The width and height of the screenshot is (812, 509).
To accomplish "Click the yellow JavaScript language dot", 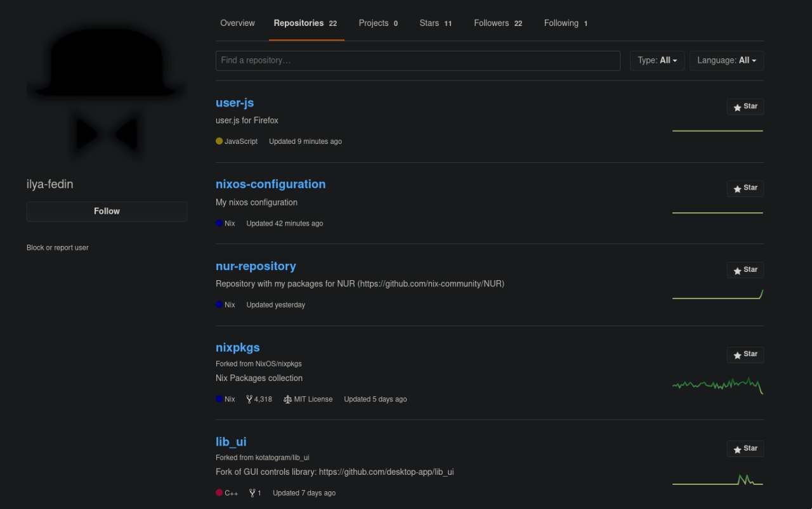I will click(219, 141).
